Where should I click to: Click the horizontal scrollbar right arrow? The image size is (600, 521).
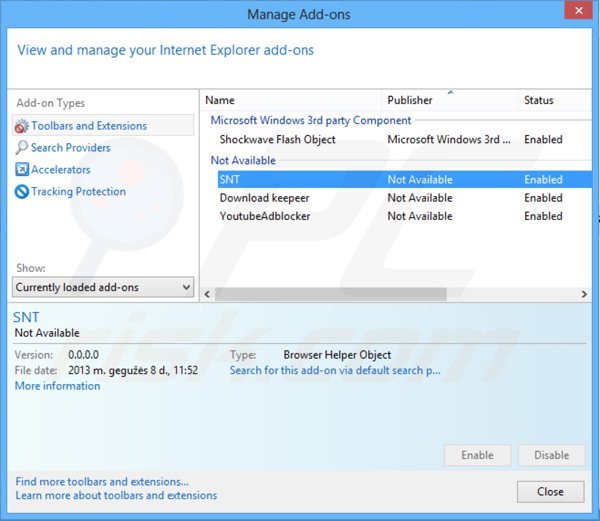pyautogui.click(x=585, y=294)
